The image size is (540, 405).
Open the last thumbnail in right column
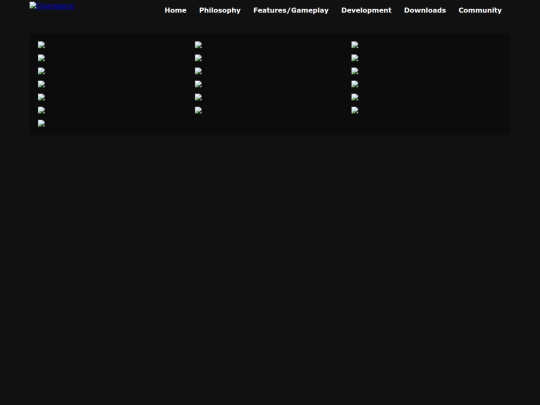click(355, 110)
